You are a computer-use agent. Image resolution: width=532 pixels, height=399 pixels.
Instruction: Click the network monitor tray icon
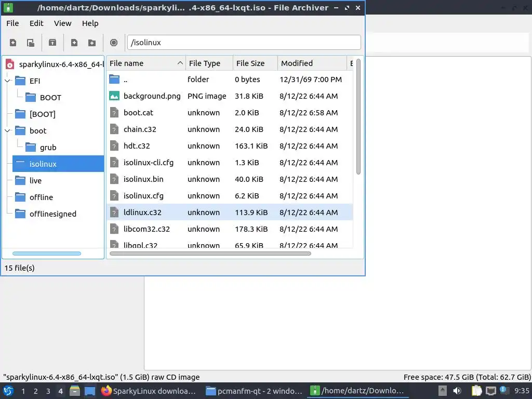490,391
